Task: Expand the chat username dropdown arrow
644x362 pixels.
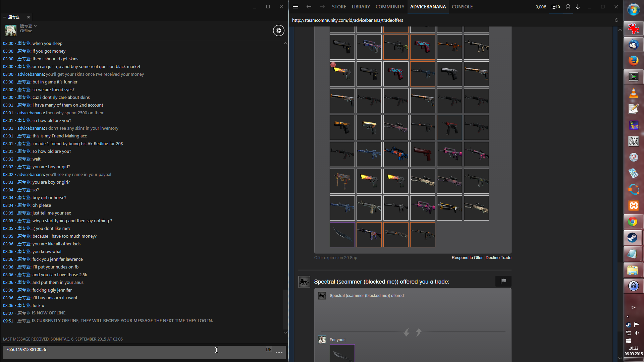Action: [x=35, y=26]
